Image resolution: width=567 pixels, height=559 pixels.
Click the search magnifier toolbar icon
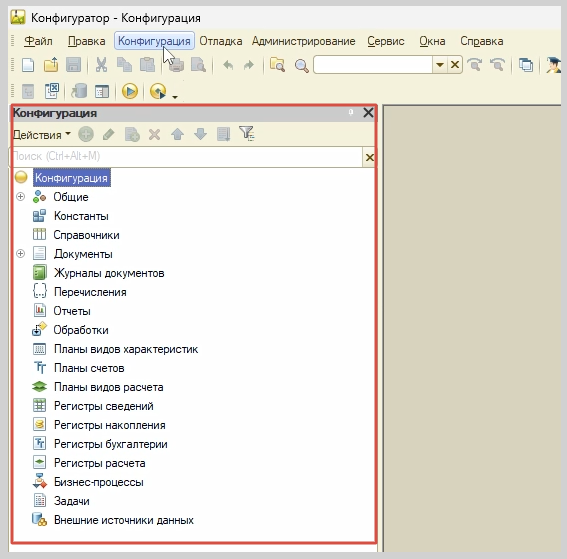302,66
